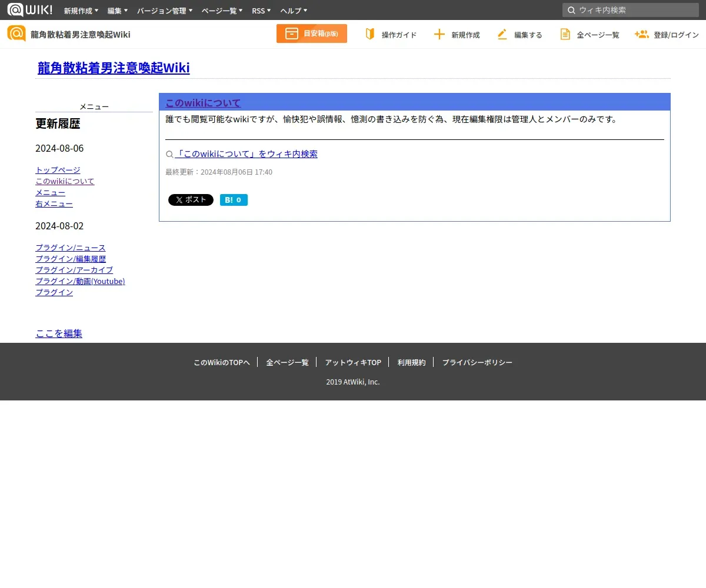Click the ここを編集 link
Screen dimensions: 706x588
(x=59, y=333)
